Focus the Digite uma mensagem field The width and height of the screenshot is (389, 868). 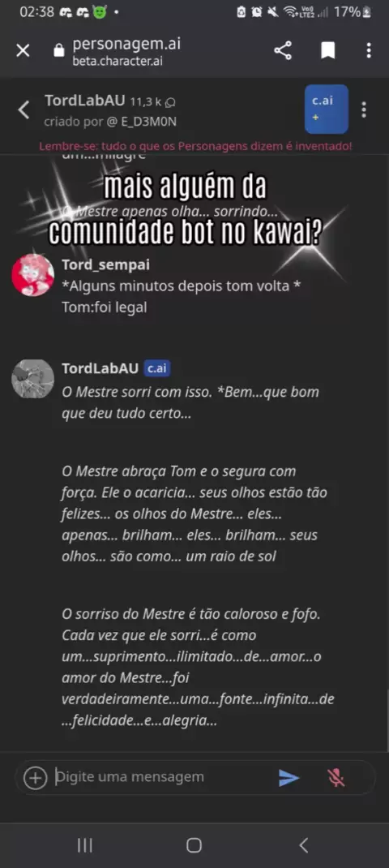(160, 777)
